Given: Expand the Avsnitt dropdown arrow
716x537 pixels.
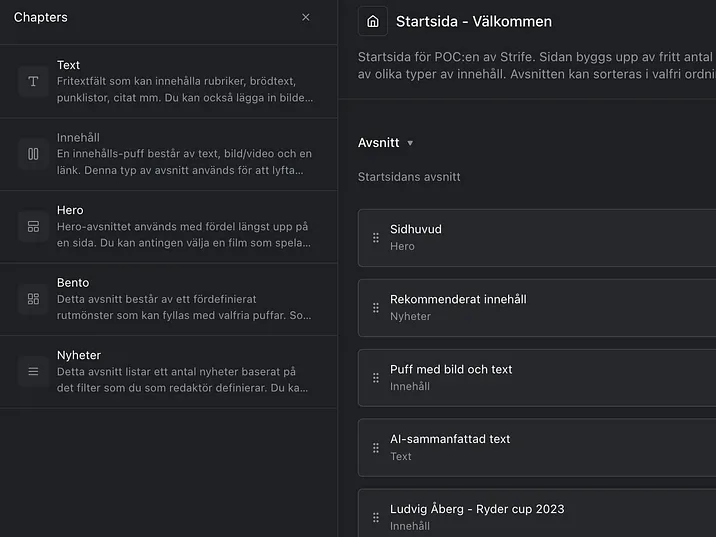Looking at the screenshot, I should tap(410, 143).
